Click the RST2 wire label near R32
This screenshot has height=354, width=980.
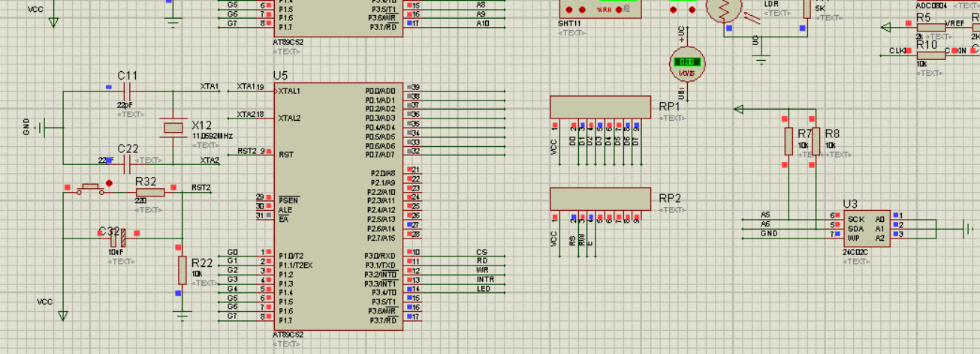tap(201, 187)
